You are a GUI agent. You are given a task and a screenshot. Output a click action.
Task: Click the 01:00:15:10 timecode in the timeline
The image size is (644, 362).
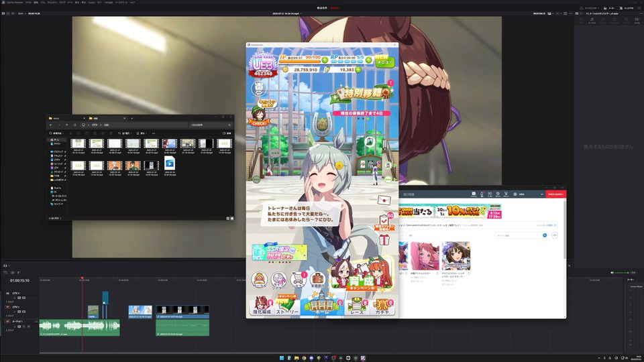pos(19,281)
